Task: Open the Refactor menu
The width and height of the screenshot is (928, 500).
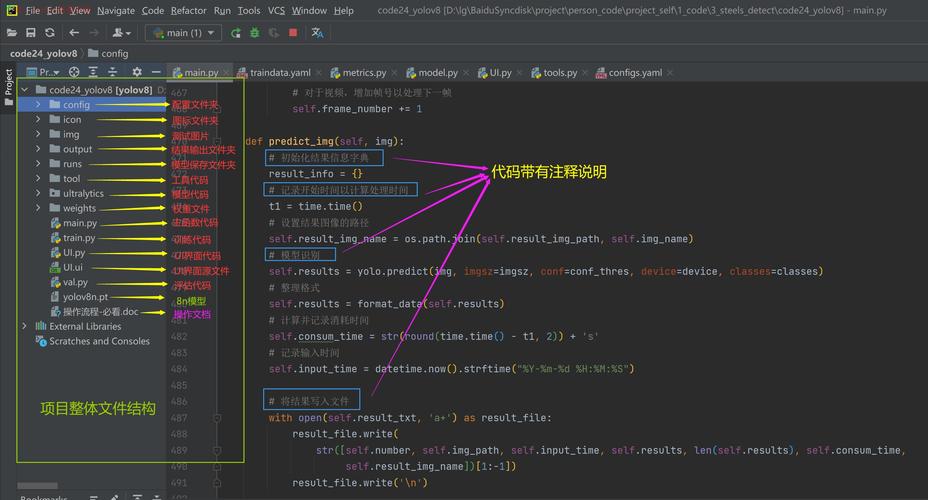Action: coord(188,11)
